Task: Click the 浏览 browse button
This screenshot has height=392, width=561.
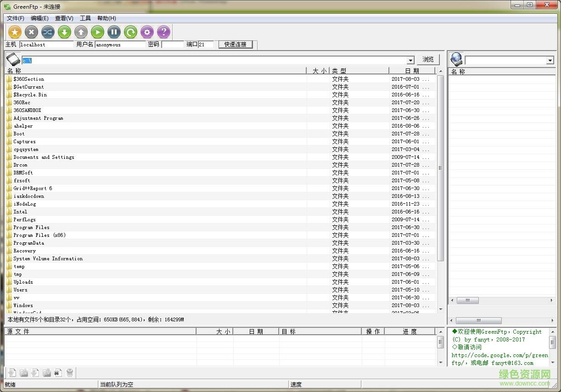Action: pyautogui.click(x=428, y=60)
